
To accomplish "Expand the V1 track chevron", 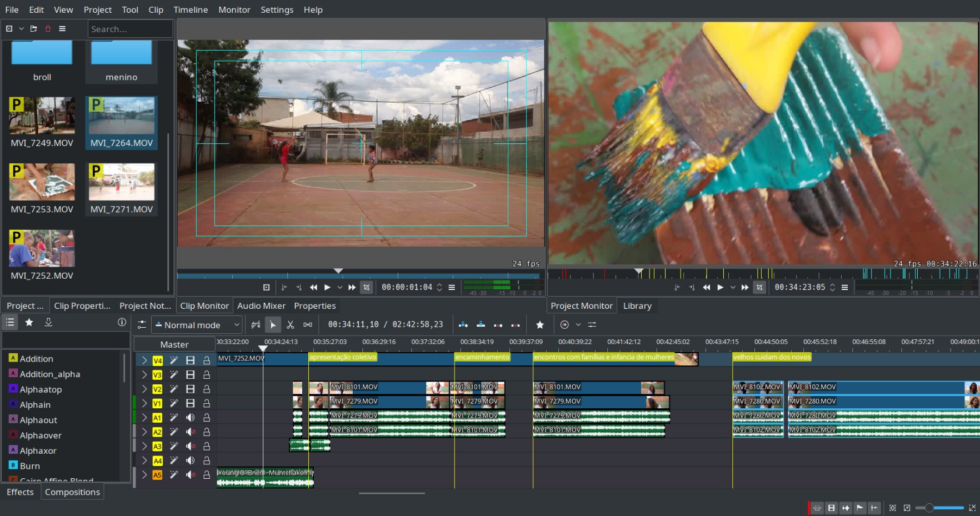I will (x=144, y=403).
